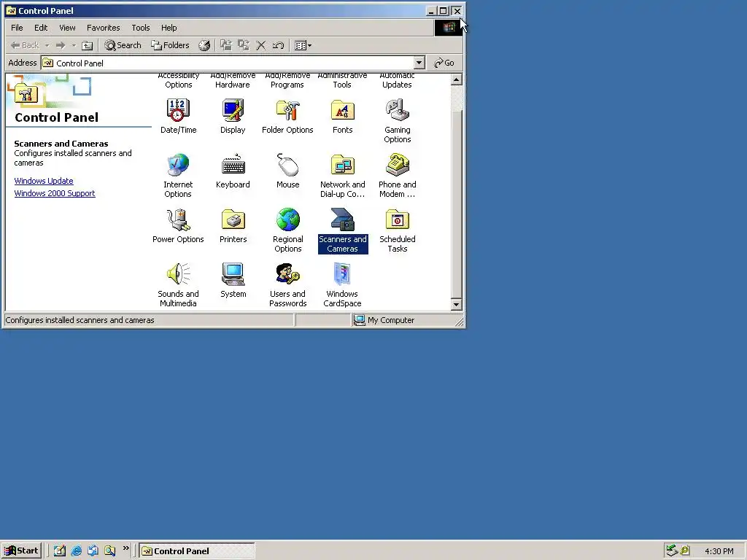Open the Fonts folder icon
Image resolution: width=747 pixels, height=560 pixels.
[x=343, y=111]
